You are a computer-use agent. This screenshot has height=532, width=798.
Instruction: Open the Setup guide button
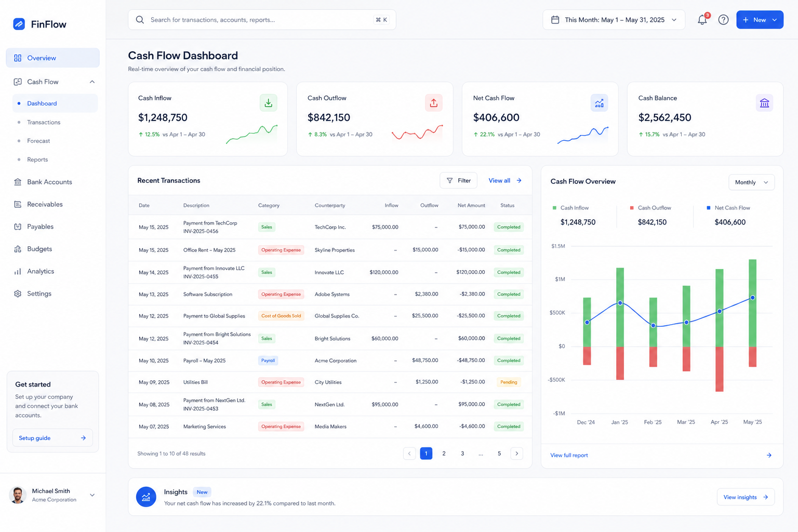coord(52,438)
